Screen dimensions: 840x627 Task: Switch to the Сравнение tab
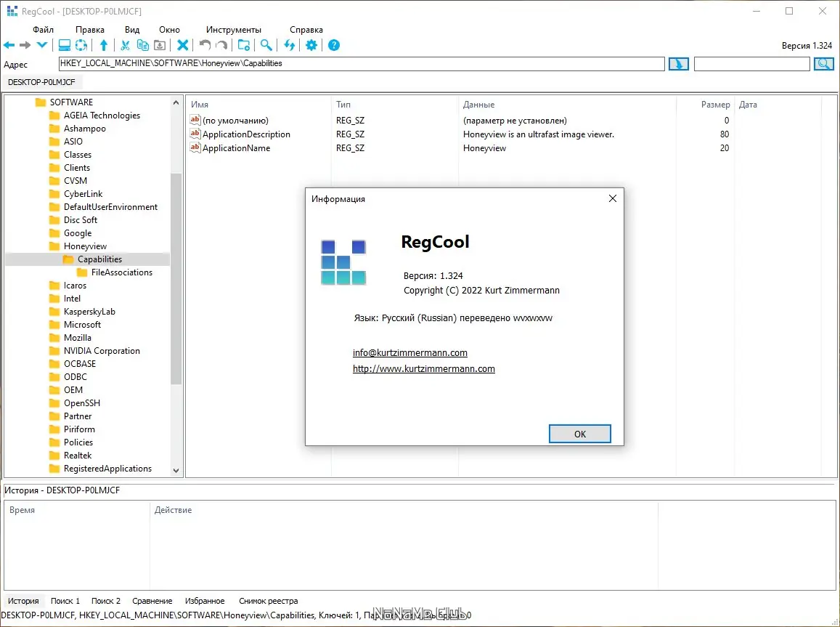click(x=152, y=601)
